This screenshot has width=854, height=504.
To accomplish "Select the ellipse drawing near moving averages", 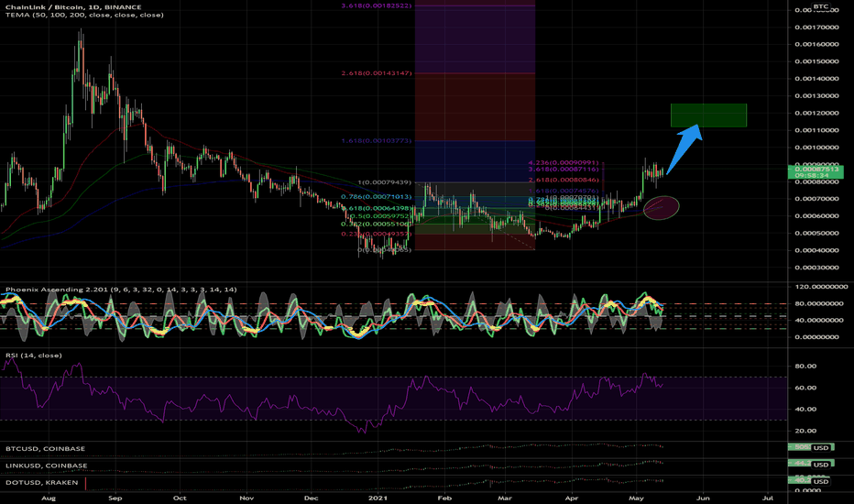I will pos(662,208).
